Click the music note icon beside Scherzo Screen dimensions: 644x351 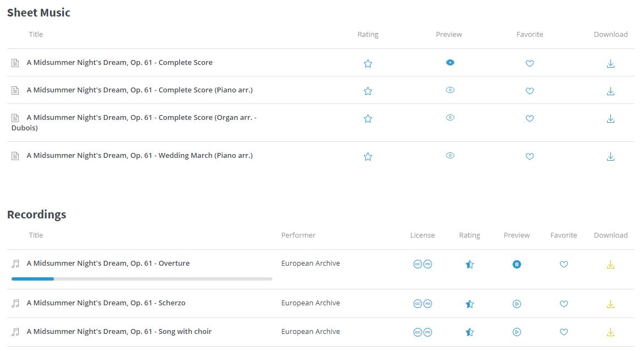(x=15, y=303)
